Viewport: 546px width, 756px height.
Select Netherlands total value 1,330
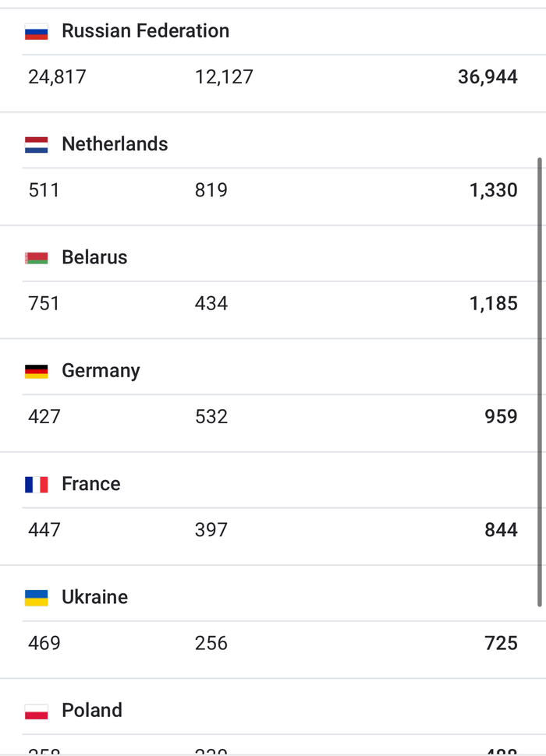tap(493, 190)
